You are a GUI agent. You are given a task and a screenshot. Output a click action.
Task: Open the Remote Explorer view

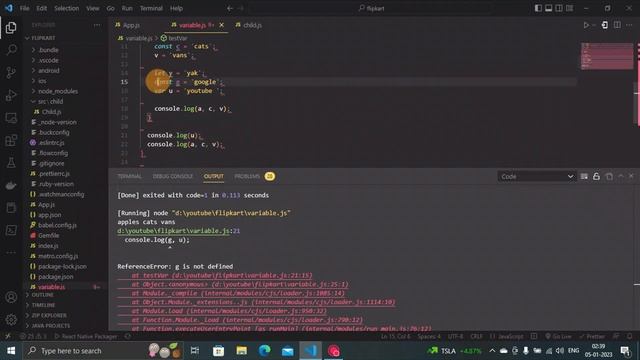pos(11,118)
